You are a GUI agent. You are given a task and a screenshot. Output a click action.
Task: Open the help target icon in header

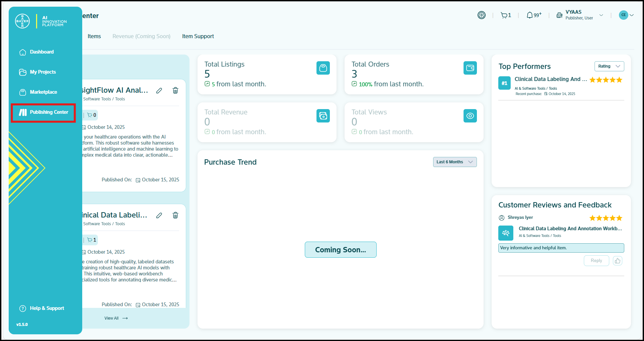481,15
